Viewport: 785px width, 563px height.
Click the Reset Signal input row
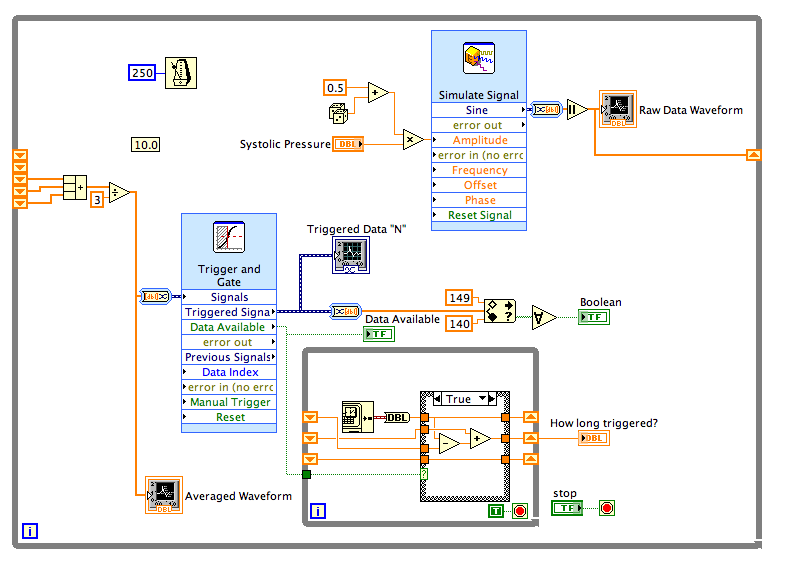479,215
